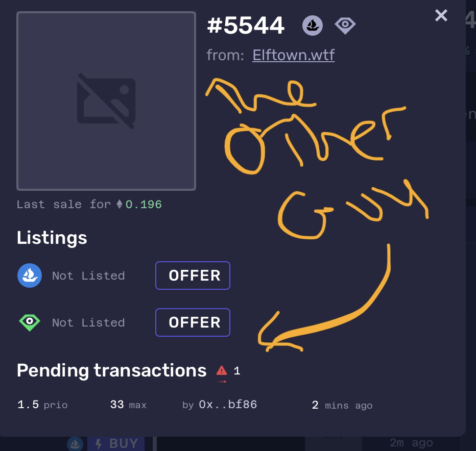This screenshot has height=451, width=476.
Task: Click the Ethereum icon by last sale price
Action: (120, 204)
